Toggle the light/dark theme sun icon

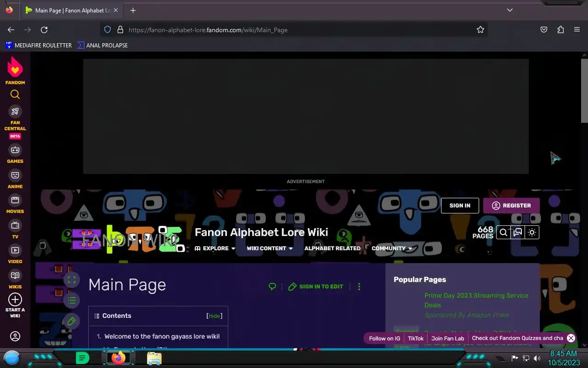pos(532,232)
